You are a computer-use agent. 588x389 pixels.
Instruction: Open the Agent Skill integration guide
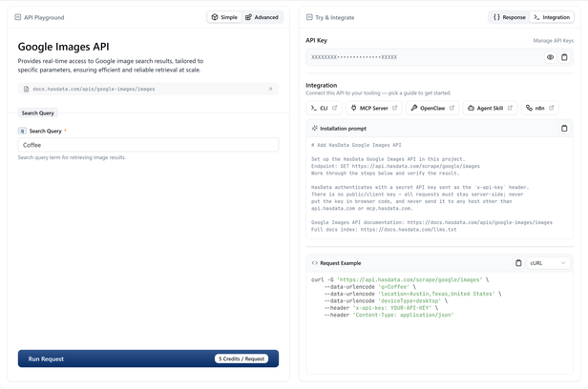click(490, 108)
